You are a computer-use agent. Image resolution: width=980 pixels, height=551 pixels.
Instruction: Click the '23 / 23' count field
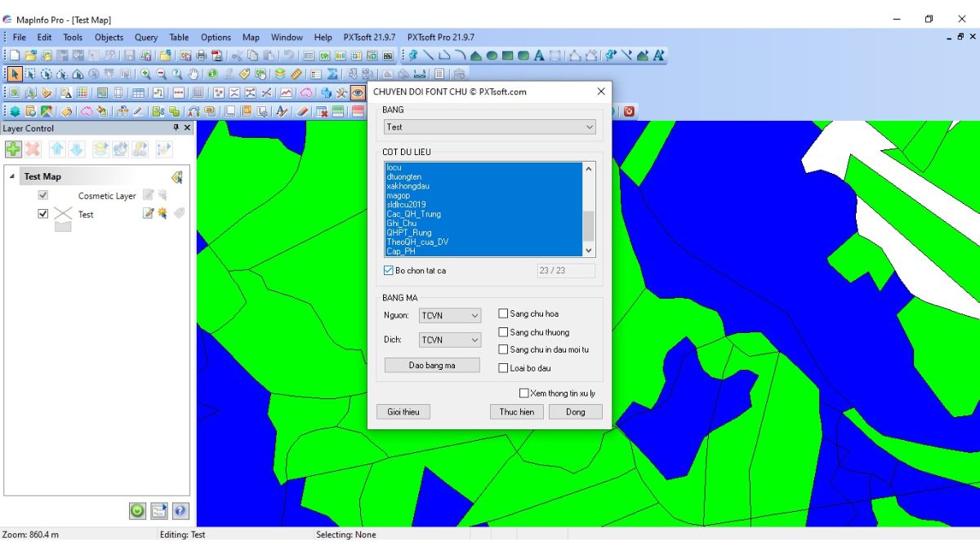pos(566,270)
